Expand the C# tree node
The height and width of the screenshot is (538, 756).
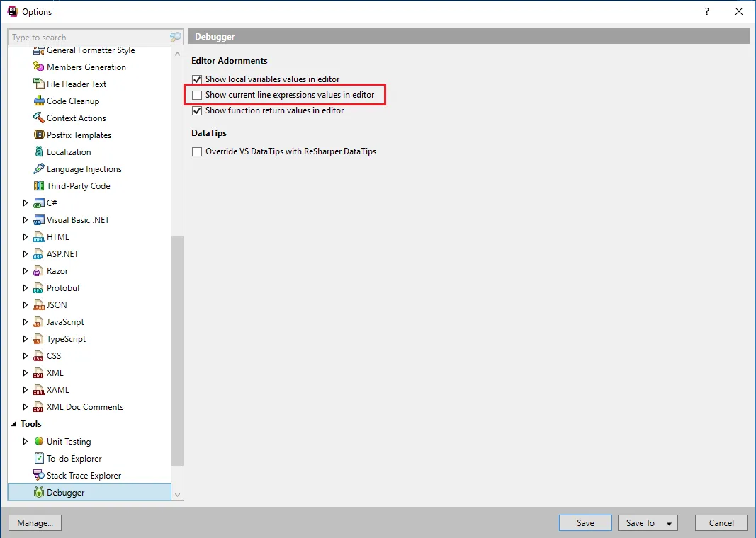(25, 202)
